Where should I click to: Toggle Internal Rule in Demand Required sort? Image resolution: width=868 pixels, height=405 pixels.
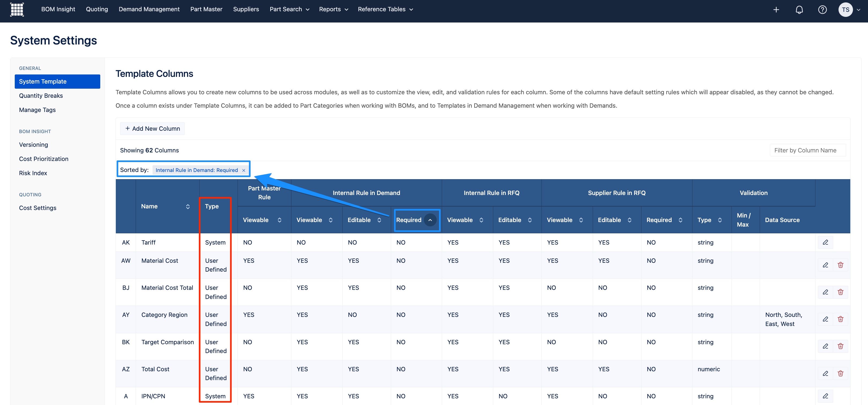tap(430, 220)
